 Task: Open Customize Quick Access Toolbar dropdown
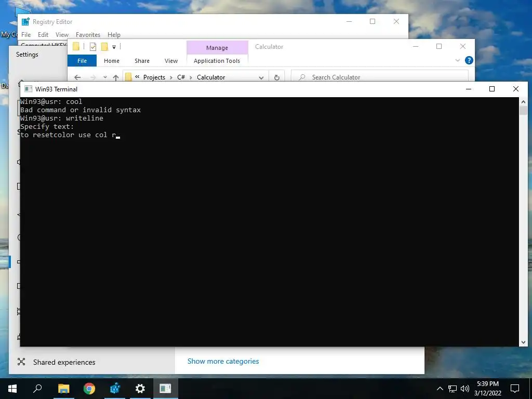coord(114,47)
